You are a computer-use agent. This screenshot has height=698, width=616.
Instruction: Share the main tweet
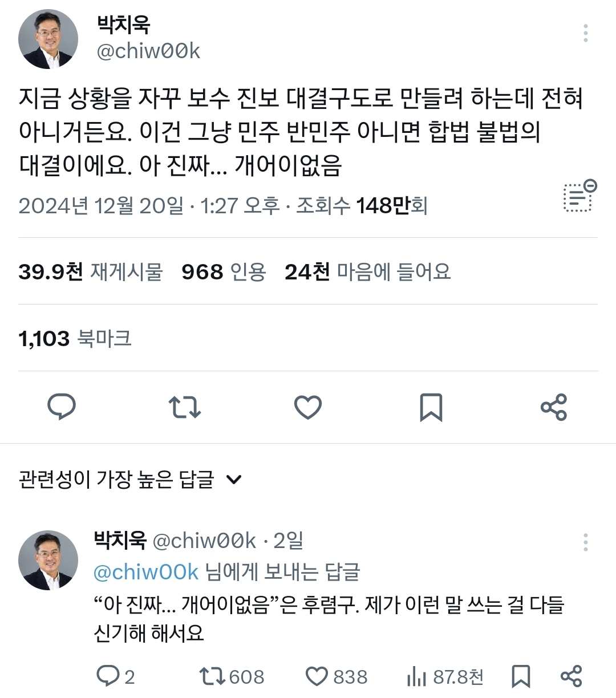[554, 407]
